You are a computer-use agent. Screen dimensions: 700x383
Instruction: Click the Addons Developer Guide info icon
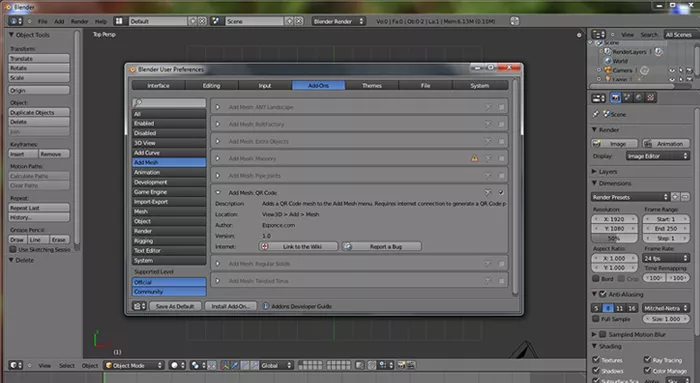tap(266, 306)
